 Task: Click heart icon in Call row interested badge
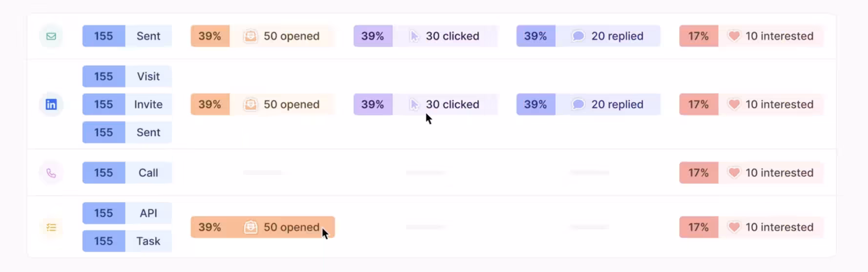click(734, 173)
